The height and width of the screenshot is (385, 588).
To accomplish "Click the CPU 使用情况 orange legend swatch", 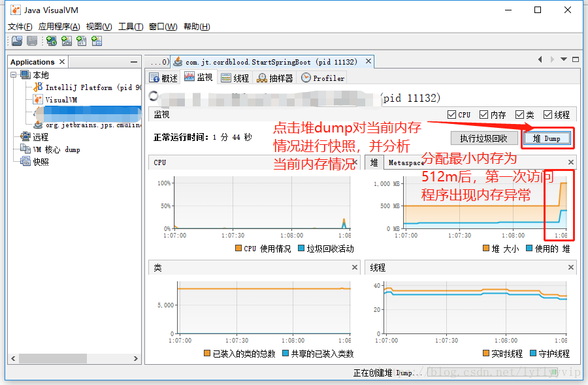I will pos(238,248).
